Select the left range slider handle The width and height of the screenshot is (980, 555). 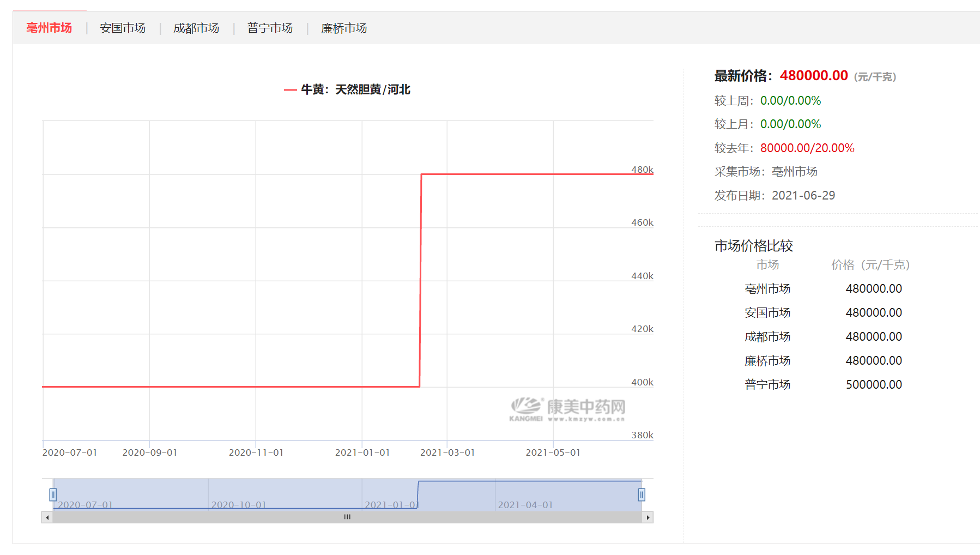pos(53,494)
